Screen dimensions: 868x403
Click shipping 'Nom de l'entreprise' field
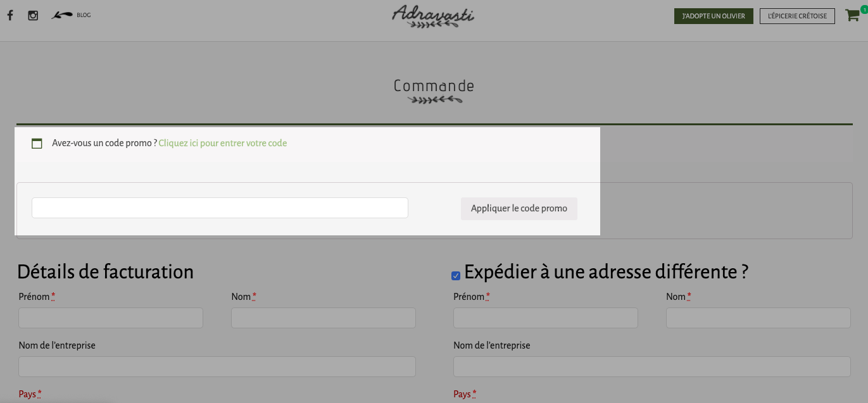[x=652, y=366]
